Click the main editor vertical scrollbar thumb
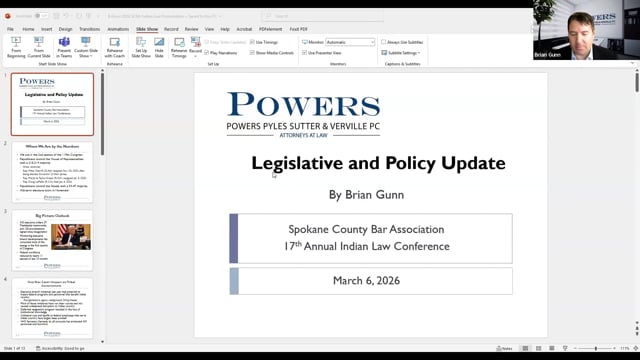The width and height of the screenshot is (640, 360). coord(637,83)
